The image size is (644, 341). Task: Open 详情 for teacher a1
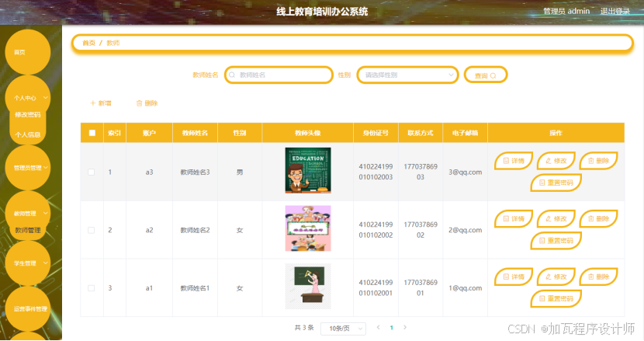tap(514, 277)
